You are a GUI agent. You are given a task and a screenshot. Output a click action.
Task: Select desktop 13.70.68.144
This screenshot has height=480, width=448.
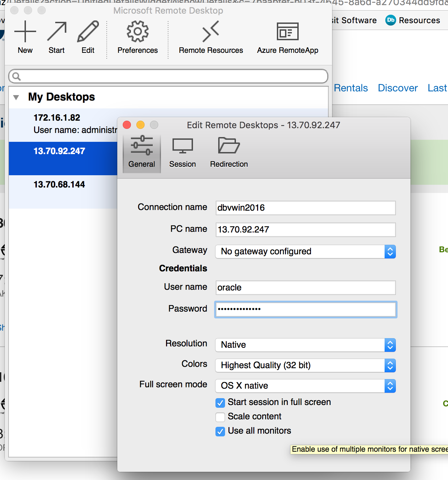(x=63, y=192)
